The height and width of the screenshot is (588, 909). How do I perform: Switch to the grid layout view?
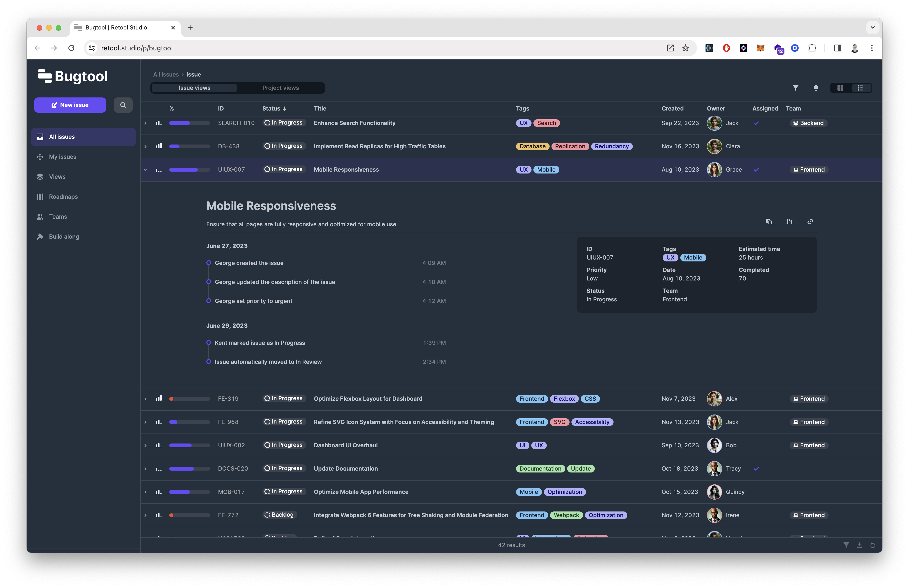click(840, 88)
